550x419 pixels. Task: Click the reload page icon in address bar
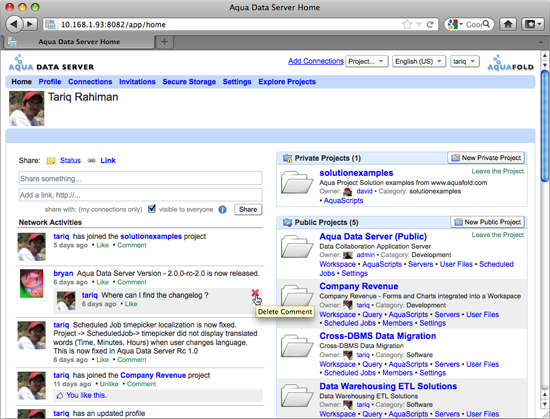430,25
